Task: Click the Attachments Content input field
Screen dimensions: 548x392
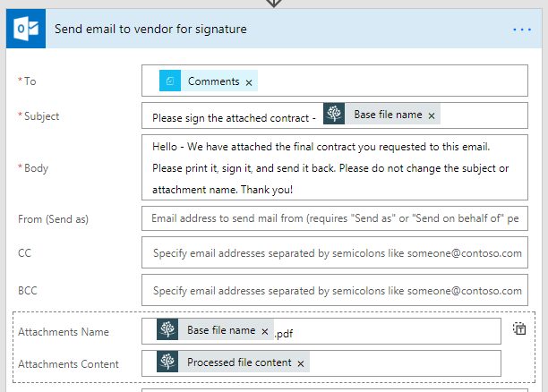Action: pyautogui.click(x=403, y=362)
